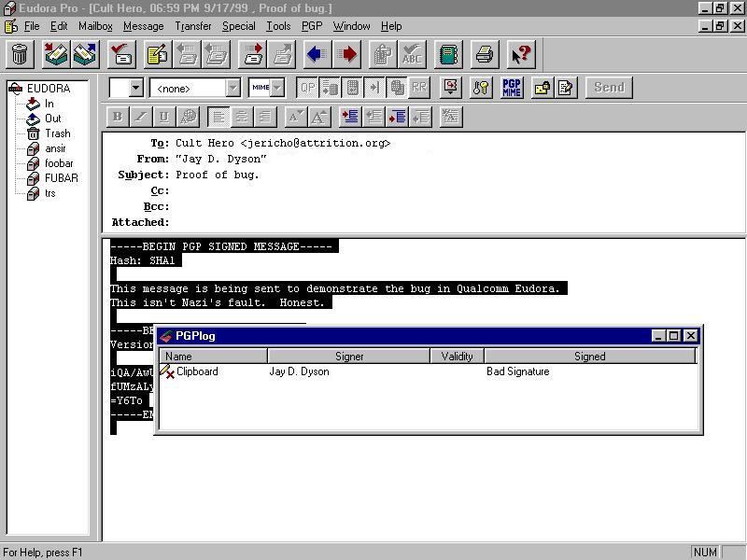Click the red next arrow icon
Image resolution: width=747 pixels, height=560 pixels.
(346, 54)
